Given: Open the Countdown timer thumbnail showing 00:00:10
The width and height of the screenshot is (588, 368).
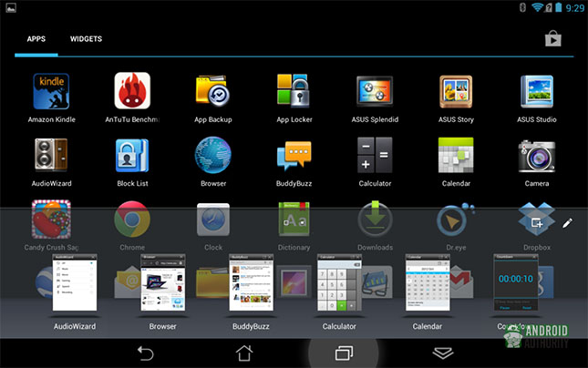Looking at the screenshot, I should (x=516, y=282).
